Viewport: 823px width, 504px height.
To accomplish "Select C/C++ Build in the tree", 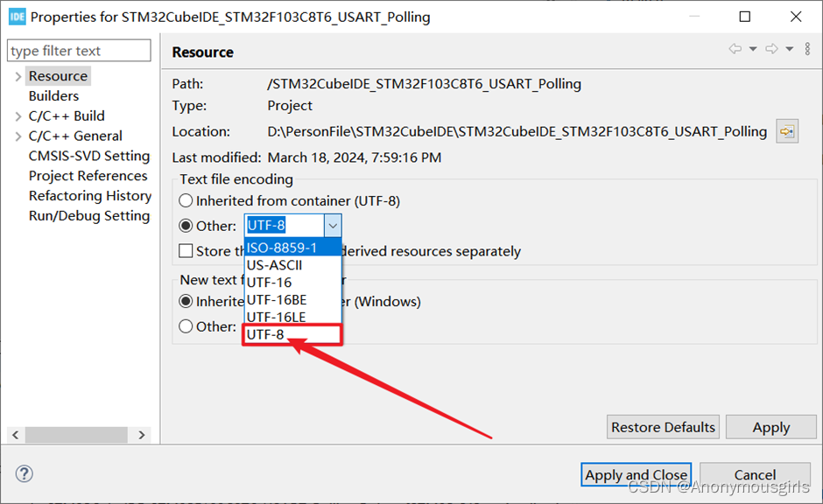I will pos(67,115).
